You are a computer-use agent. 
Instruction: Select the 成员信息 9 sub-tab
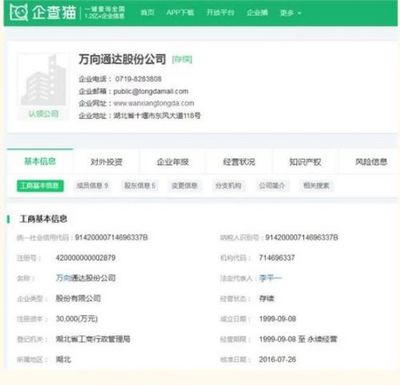click(92, 186)
